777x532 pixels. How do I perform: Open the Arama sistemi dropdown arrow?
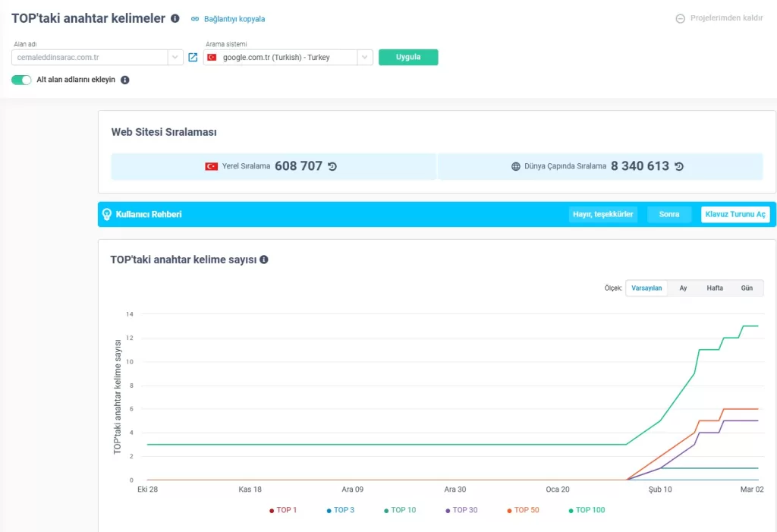[365, 58]
